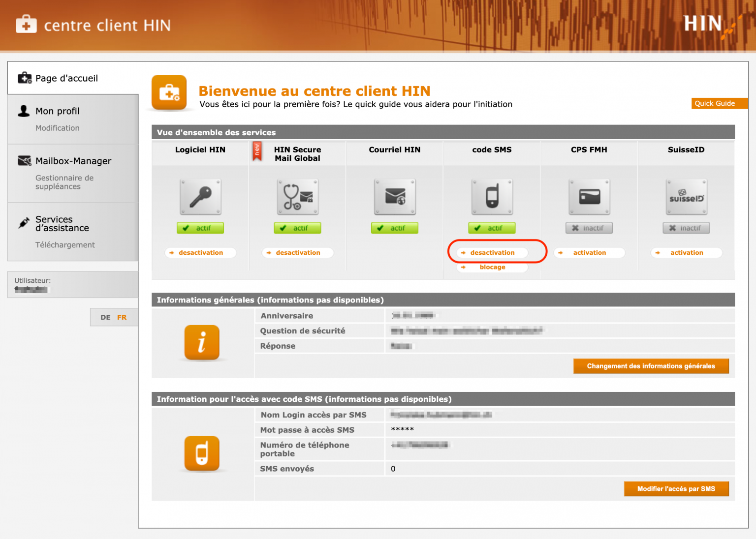This screenshot has height=539, width=756.
Task: Click the HIN Secure Mail Global stethoscope icon
Action: [x=297, y=197]
